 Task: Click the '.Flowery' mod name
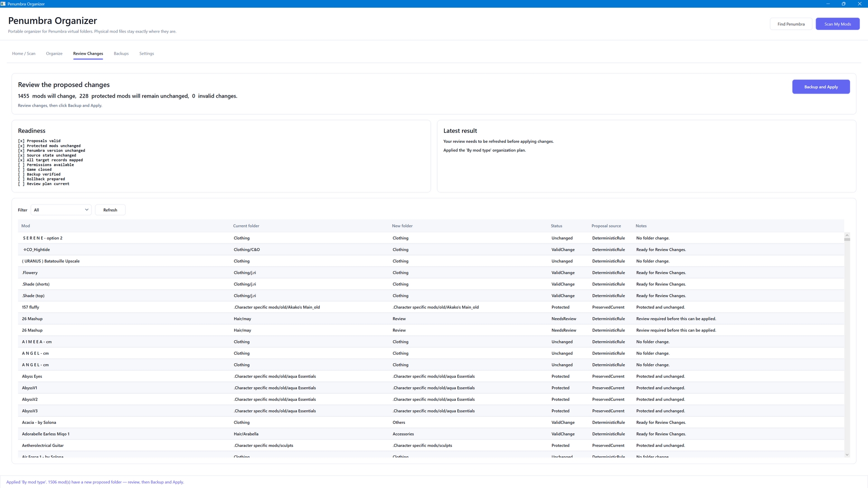tap(30, 272)
